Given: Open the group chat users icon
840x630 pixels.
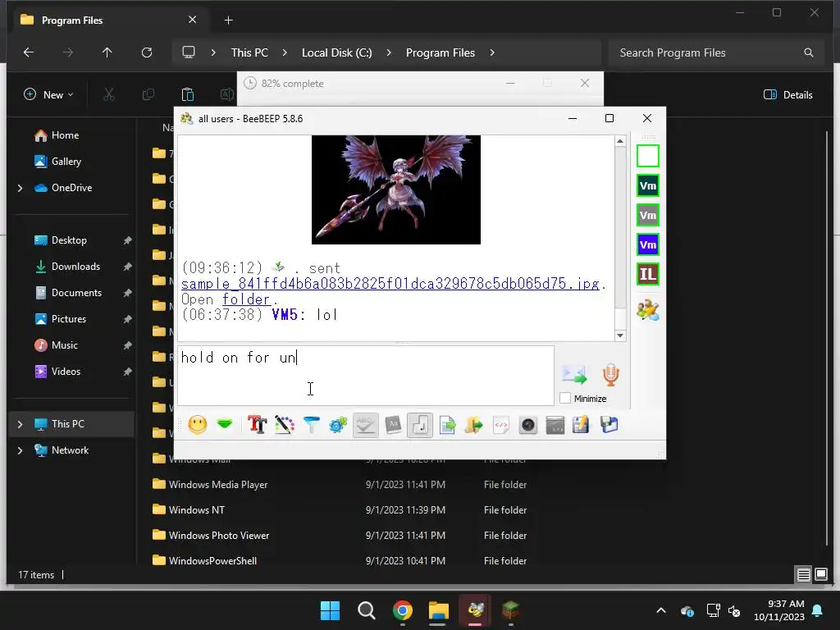Looking at the screenshot, I should coord(648,310).
